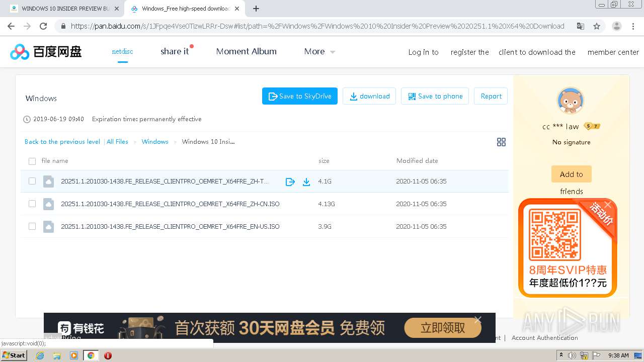Screen dimensions: 644x362
Task: Open Internet Explorer from the taskbar
Action: pyautogui.click(x=40, y=355)
